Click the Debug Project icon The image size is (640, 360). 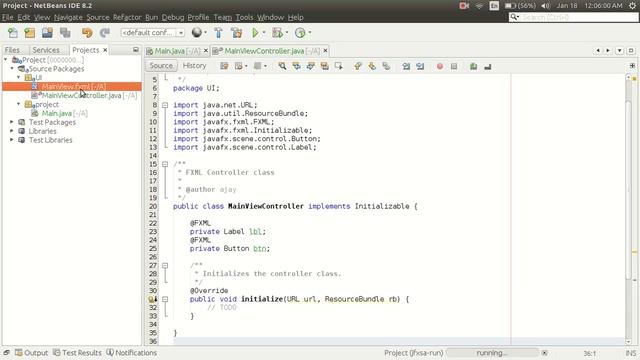coord(277,33)
